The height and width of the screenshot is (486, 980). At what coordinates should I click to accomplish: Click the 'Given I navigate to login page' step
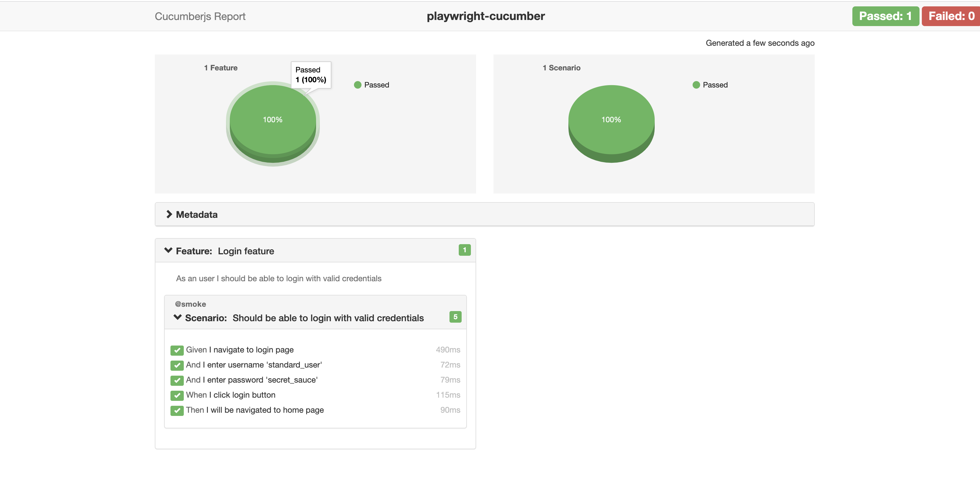240,350
